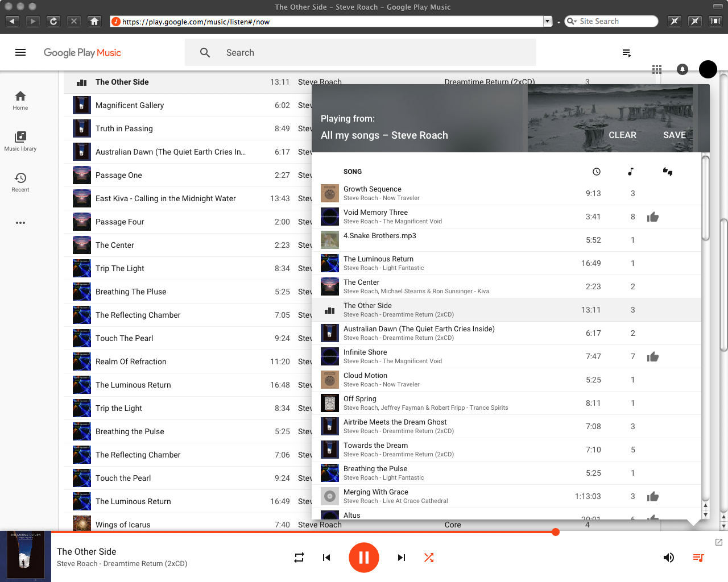Select Towards the Dream in queue
This screenshot has width=728, height=582.
[x=506, y=450]
